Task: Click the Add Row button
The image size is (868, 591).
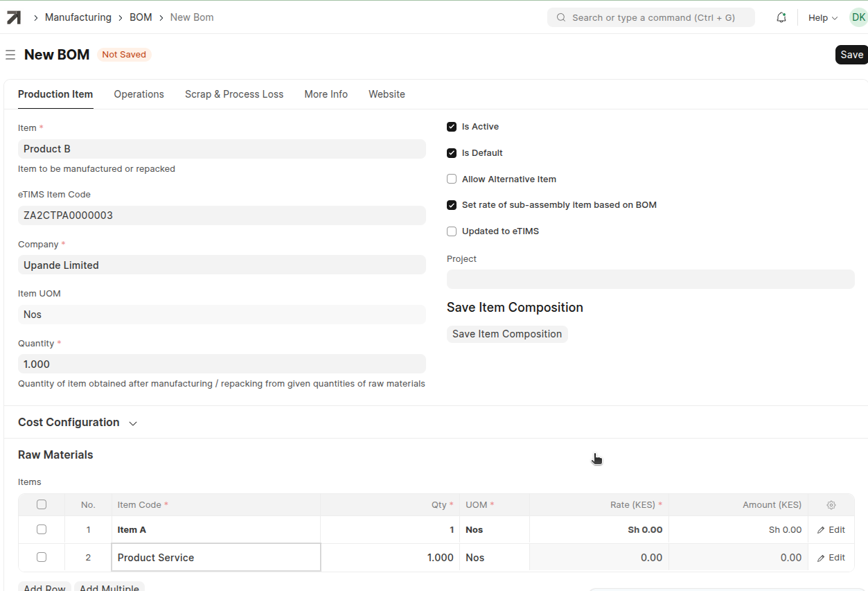Action: 44,588
